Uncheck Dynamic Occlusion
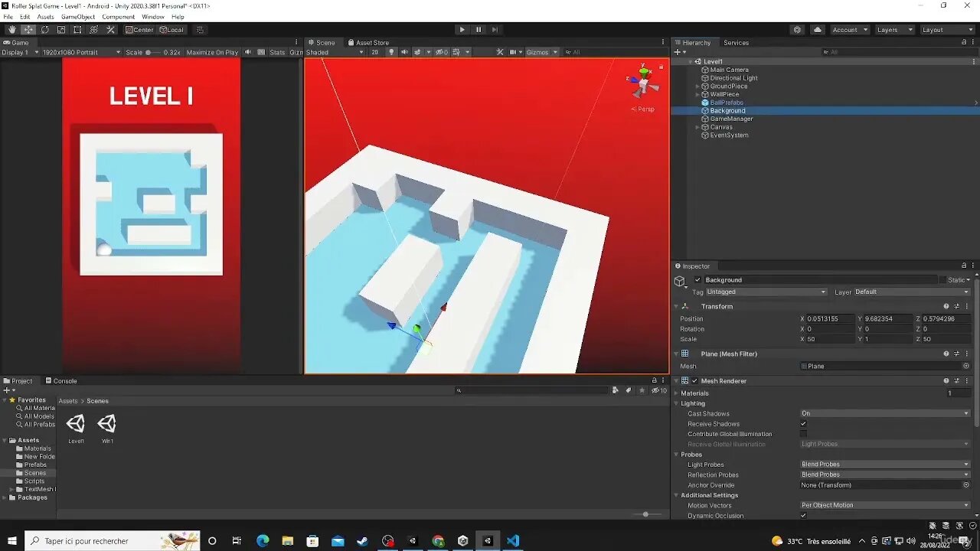980x551 pixels. pos(803,515)
